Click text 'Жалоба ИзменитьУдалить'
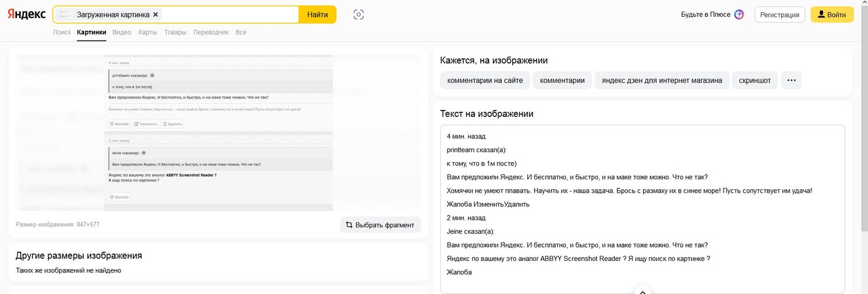The image size is (868, 294). 488,204
